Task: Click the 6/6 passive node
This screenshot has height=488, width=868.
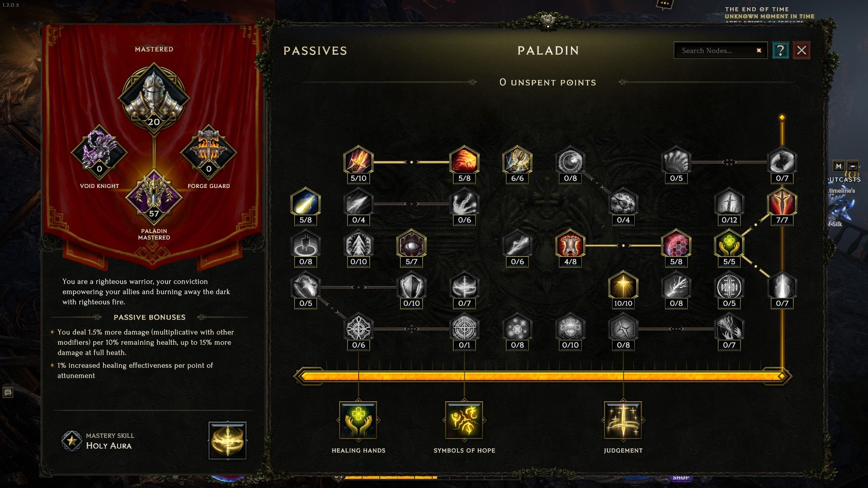Action: [517, 161]
